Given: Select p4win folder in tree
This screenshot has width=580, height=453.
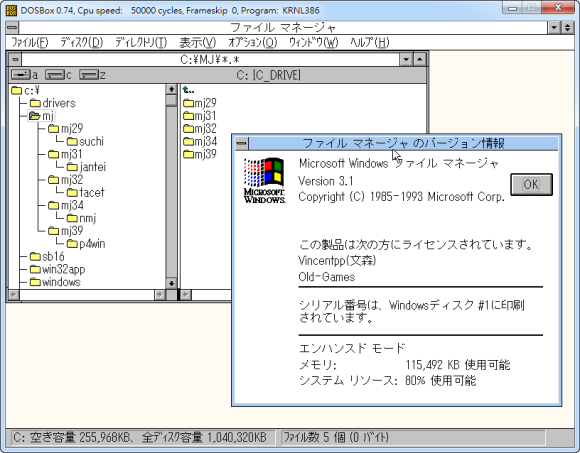Looking at the screenshot, I should tap(86, 244).
